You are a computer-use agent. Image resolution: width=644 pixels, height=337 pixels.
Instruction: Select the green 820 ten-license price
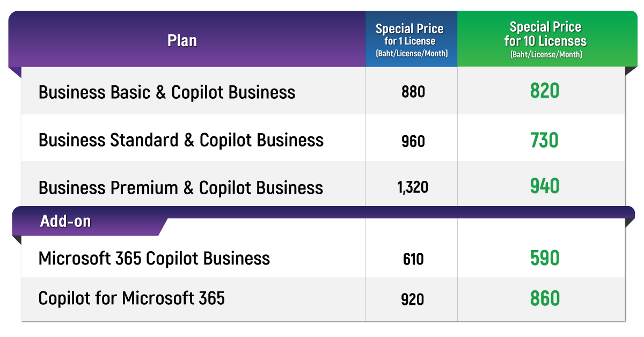coord(545,92)
